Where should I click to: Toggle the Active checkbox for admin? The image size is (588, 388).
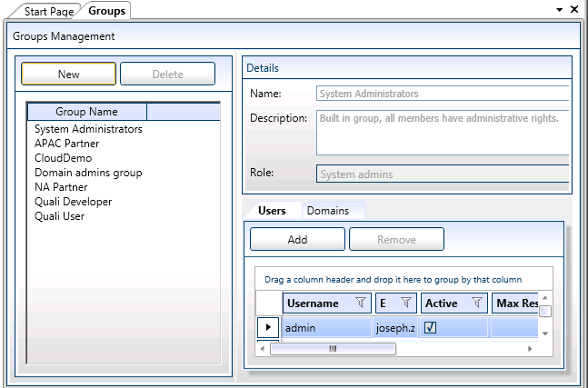431,327
